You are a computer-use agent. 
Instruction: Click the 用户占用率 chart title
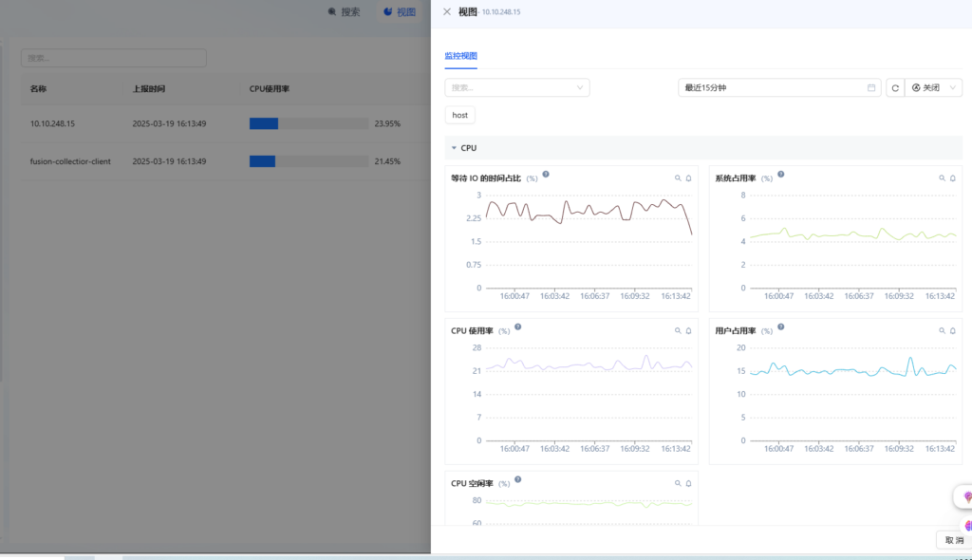736,330
